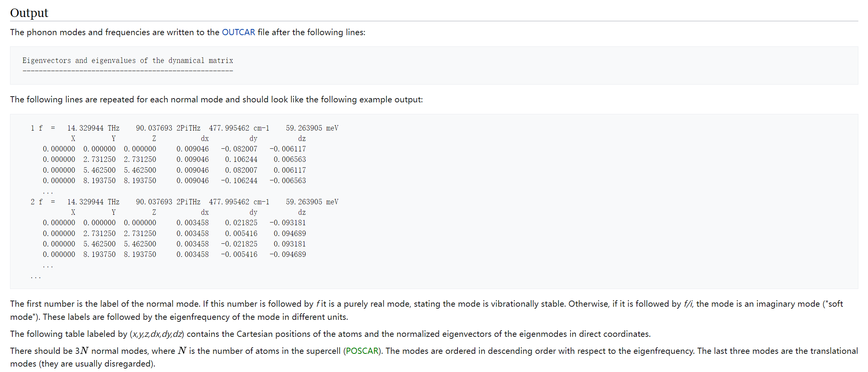Click the value -0.082007 in dy column
The width and height of the screenshot is (868, 372).
pos(239,149)
